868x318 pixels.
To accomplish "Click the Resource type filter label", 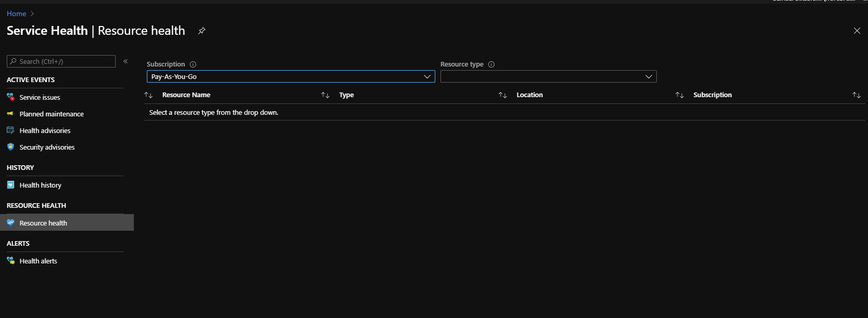I will (462, 64).
